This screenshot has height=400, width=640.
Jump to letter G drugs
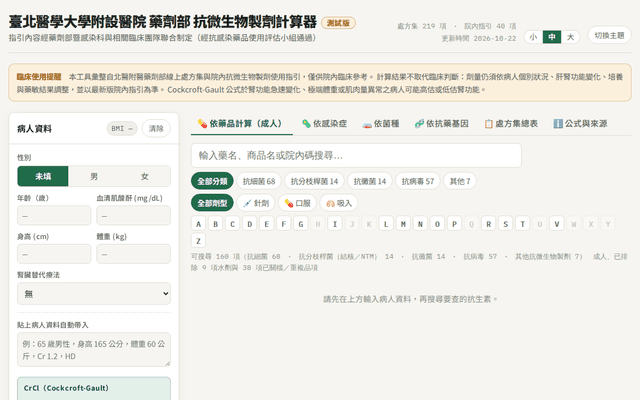coord(301,224)
